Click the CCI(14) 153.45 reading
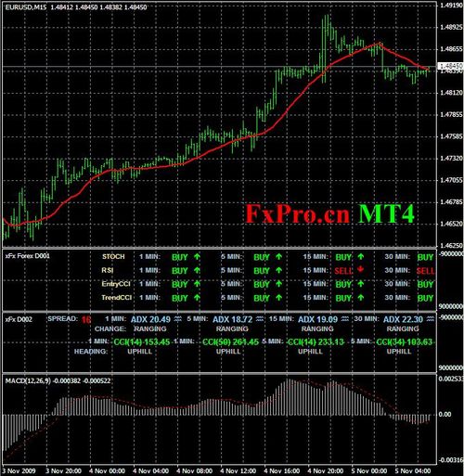This screenshot has width=464, height=476. [x=142, y=342]
